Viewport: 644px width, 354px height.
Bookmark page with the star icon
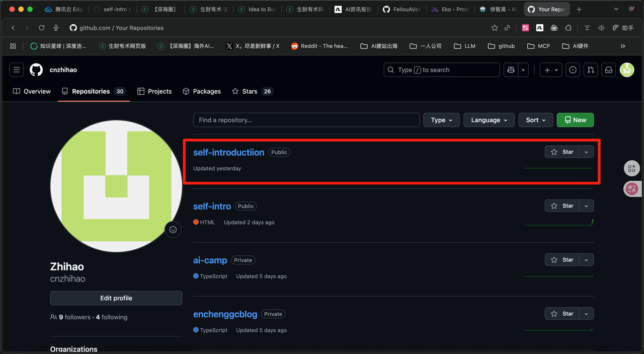pyautogui.click(x=495, y=28)
